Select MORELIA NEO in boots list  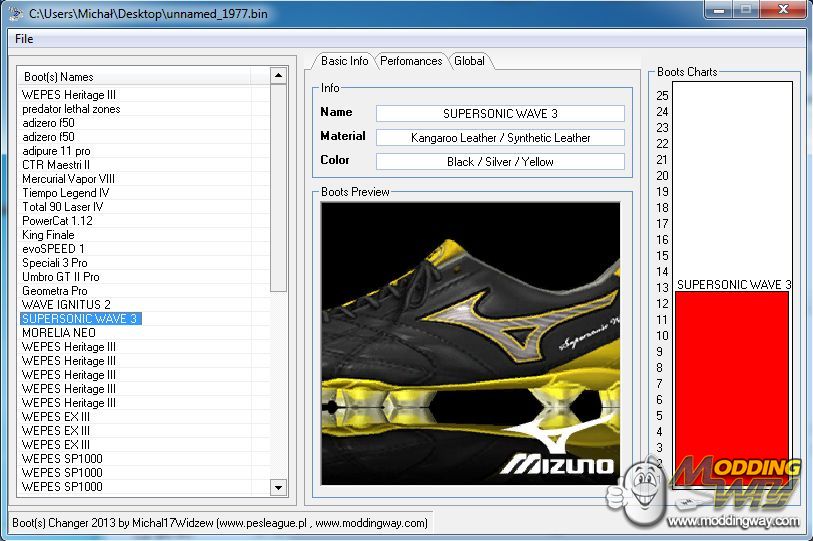click(59, 333)
